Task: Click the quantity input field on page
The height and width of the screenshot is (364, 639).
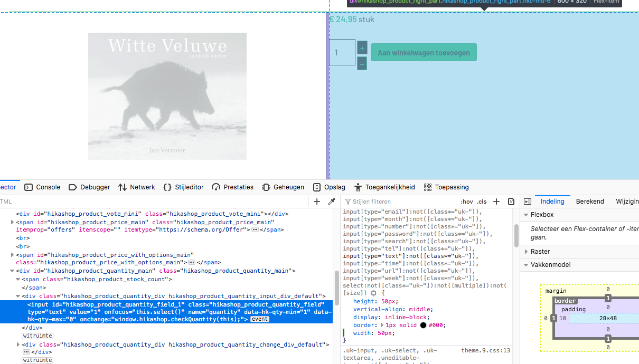Action: point(342,52)
